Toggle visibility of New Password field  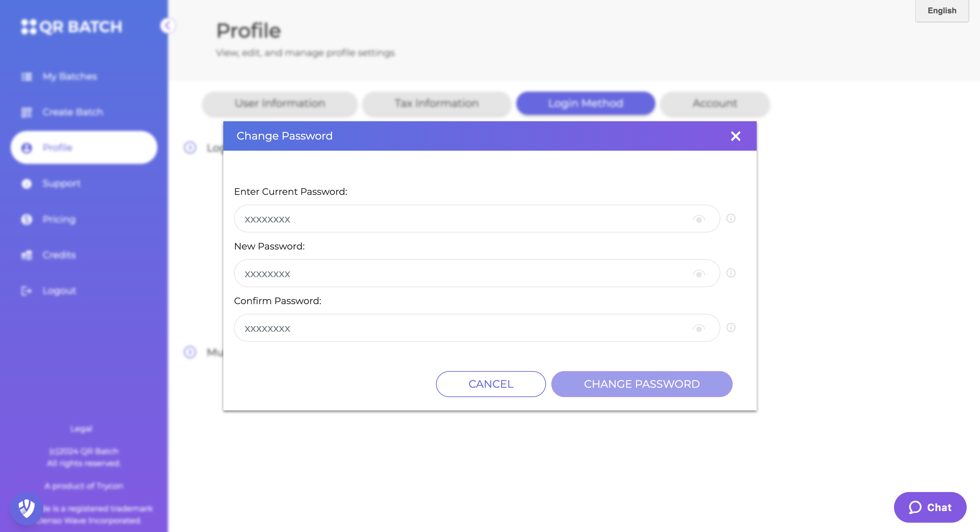(x=698, y=274)
